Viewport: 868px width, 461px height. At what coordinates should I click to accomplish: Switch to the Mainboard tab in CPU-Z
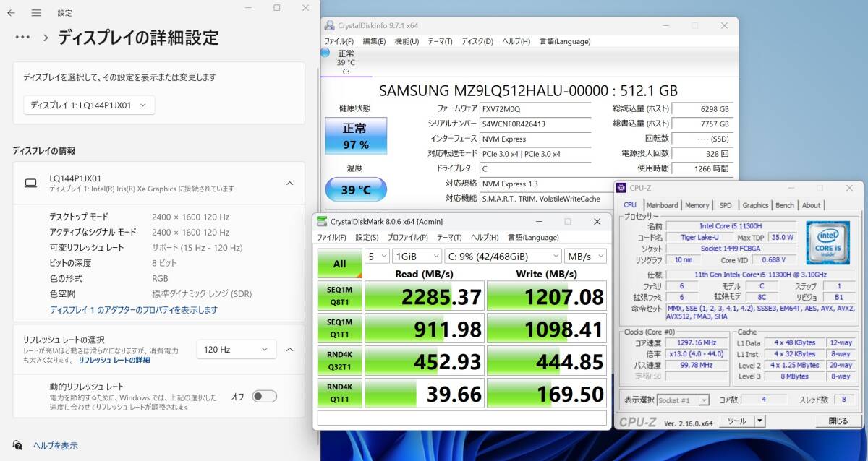pyautogui.click(x=662, y=205)
